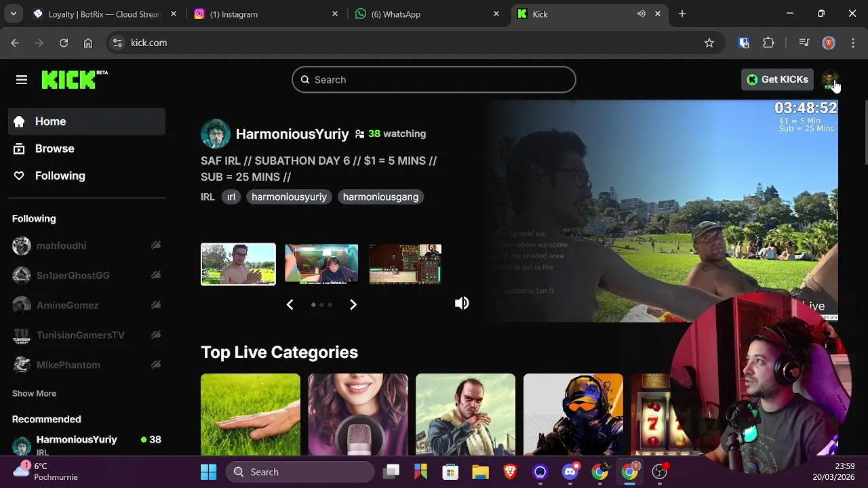The height and width of the screenshot is (488, 868).
Task: Mute the Kick tab audio icon
Action: coord(641,14)
